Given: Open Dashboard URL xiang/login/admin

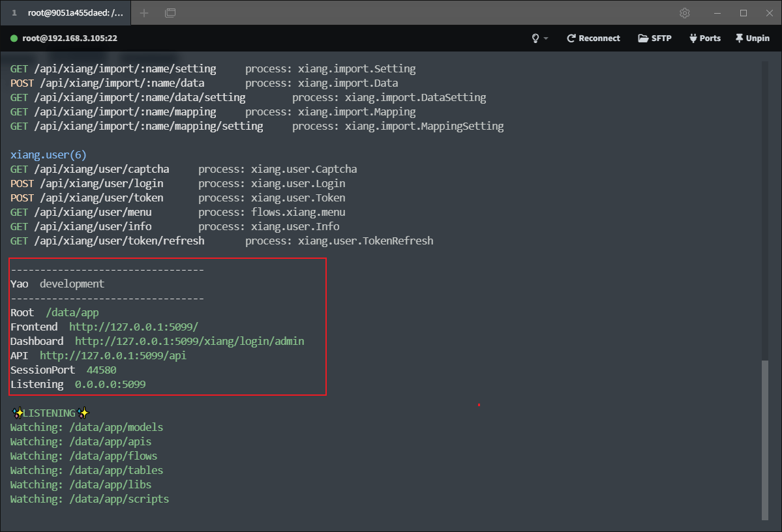Looking at the screenshot, I should 190,341.
